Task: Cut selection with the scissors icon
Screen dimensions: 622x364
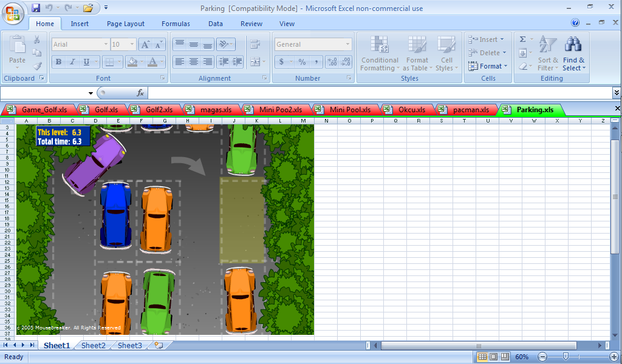Action: coord(37,39)
